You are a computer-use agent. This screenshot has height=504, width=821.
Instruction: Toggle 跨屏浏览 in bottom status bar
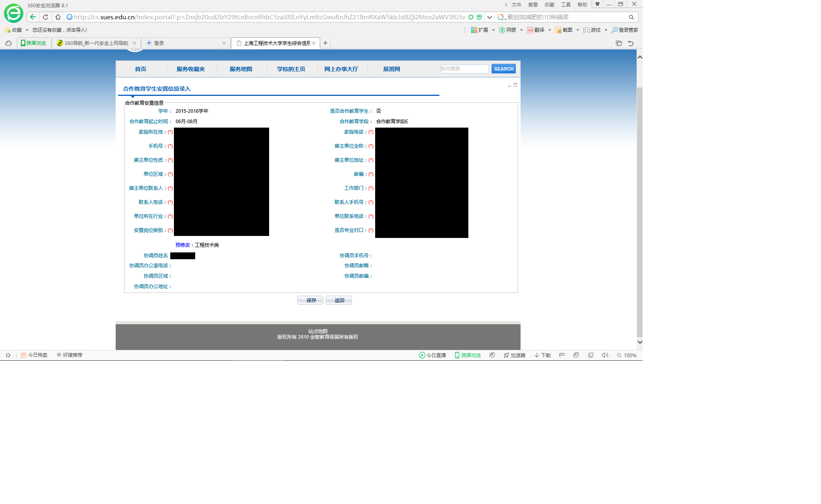(x=468, y=355)
